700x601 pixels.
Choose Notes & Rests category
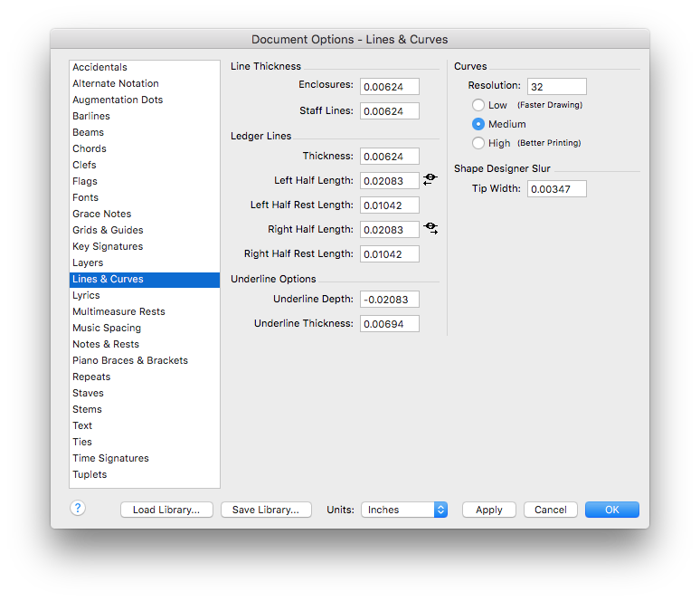pos(145,345)
